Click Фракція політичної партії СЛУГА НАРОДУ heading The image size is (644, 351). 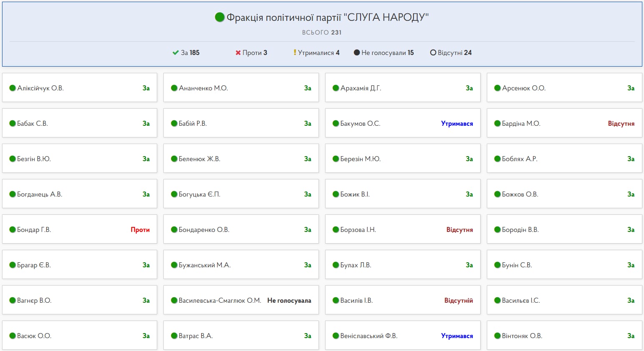(327, 17)
